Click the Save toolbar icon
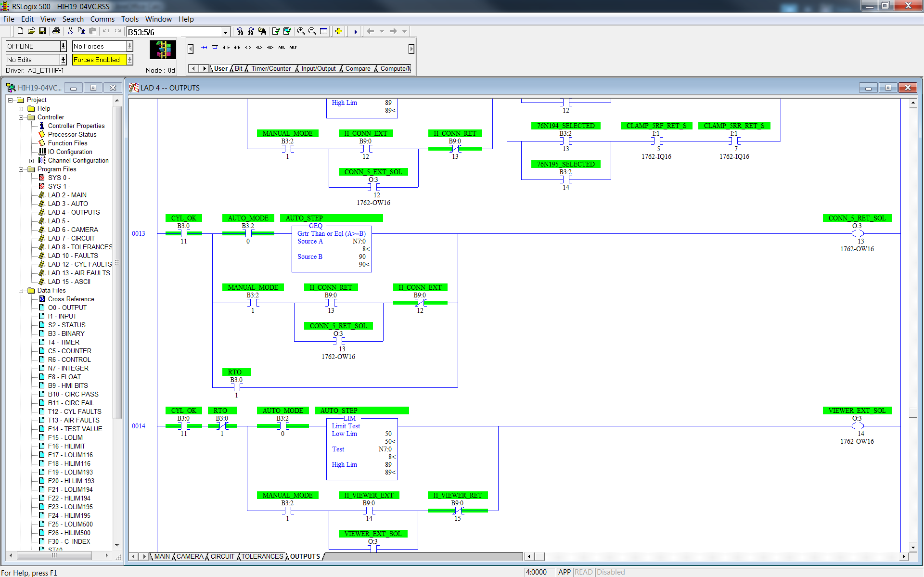The width and height of the screenshot is (924, 577). click(x=42, y=31)
